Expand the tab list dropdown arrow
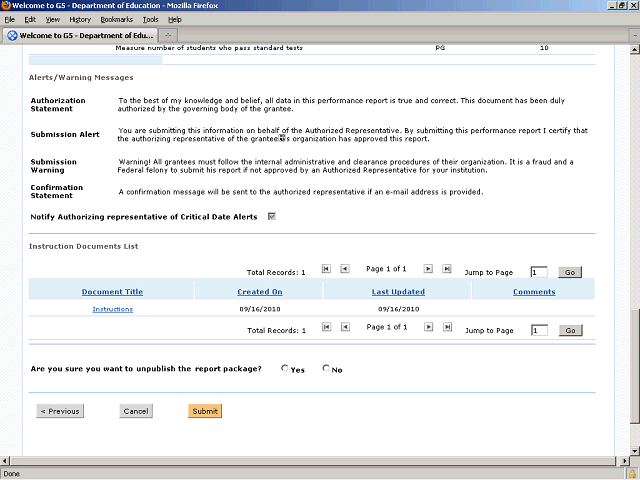640x480 pixels. (x=635, y=36)
